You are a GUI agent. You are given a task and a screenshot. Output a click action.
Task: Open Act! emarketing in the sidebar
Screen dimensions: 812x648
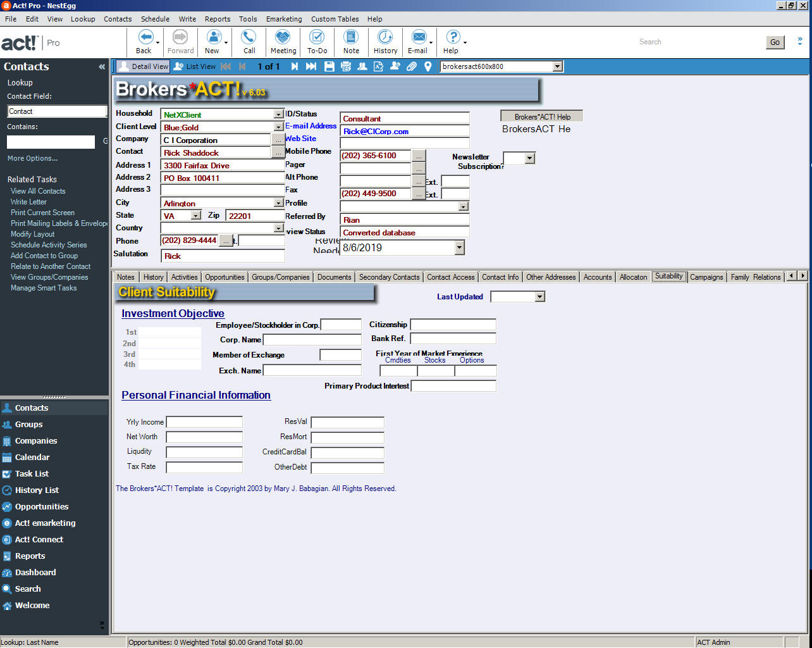coord(45,523)
